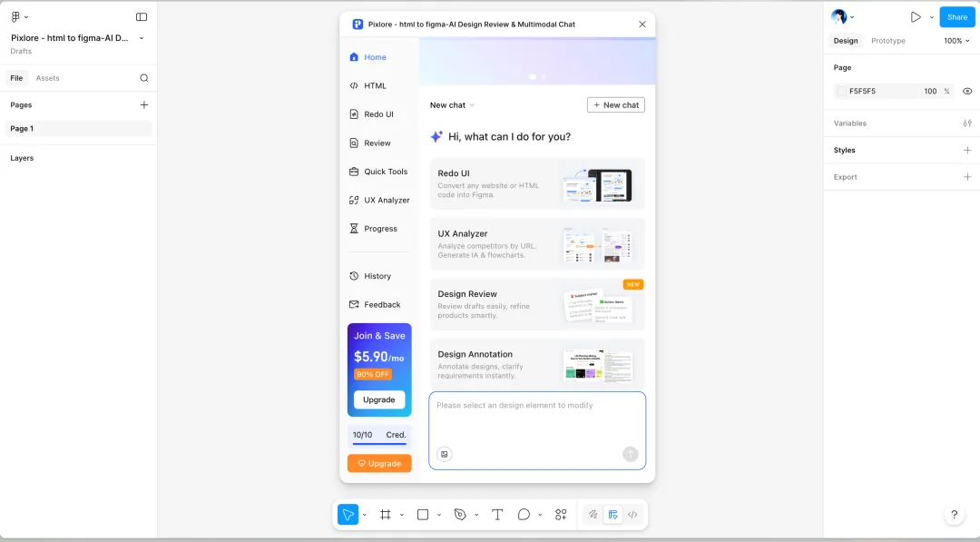
Task: Expand the main menu chevron beside logo
Action: [x=25, y=17]
